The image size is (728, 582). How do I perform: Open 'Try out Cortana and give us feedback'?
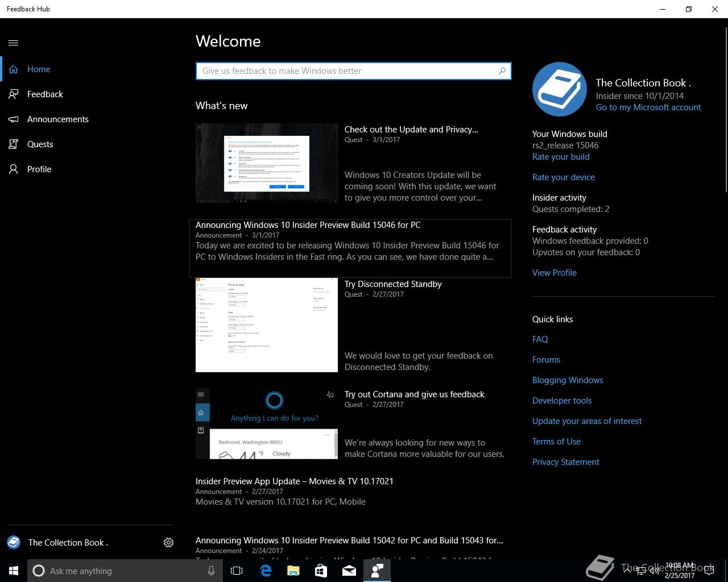[x=415, y=394]
